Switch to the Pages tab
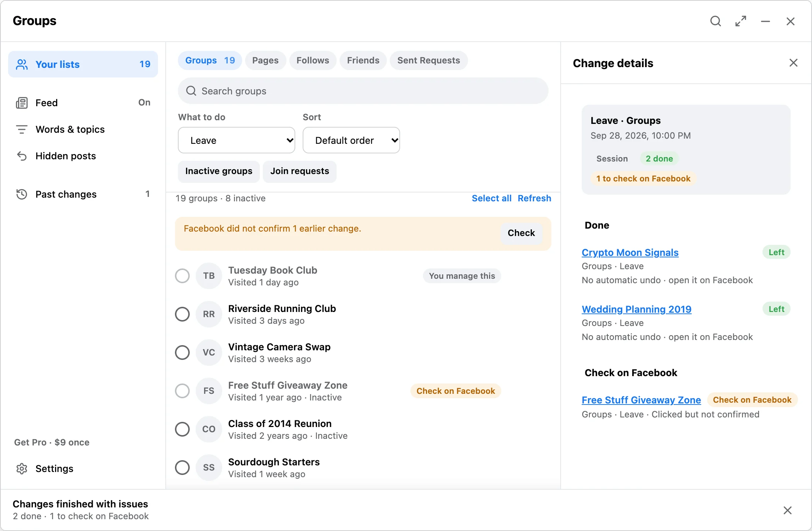 [x=265, y=60]
